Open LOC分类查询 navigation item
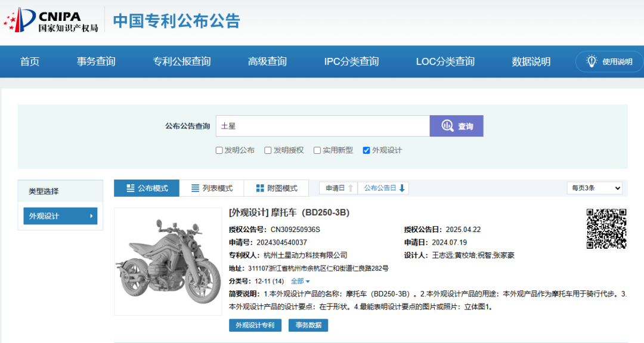 click(x=445, y=61)
